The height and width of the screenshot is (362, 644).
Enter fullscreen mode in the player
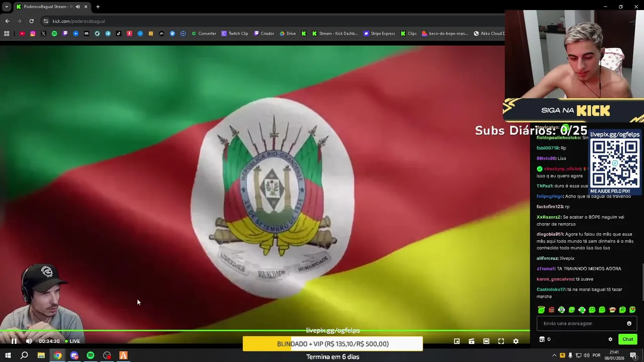coord(501,341)
